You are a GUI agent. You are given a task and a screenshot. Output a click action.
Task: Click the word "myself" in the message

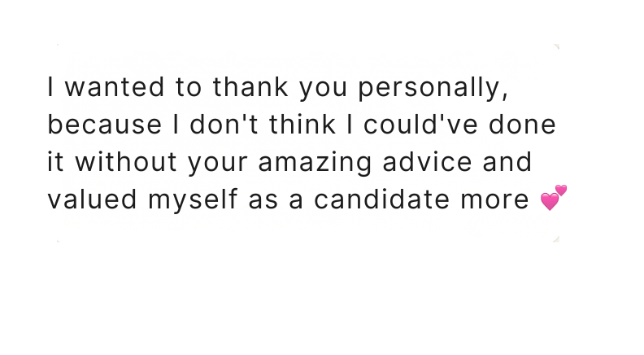pyautogui.click(x=193, y=200)
